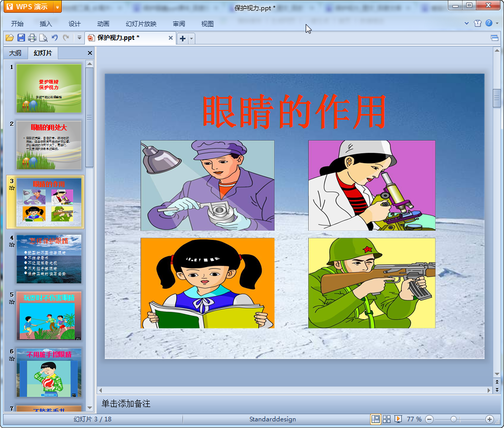
Task: Click animation star icon beside slide 3
Action: point(12,188)
